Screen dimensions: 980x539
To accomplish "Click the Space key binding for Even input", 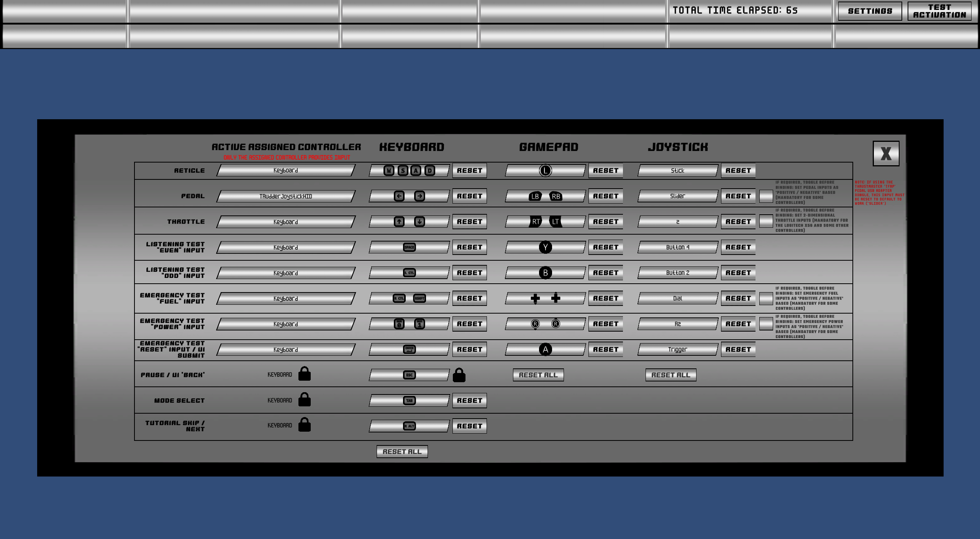I will [x=409, y=247].
